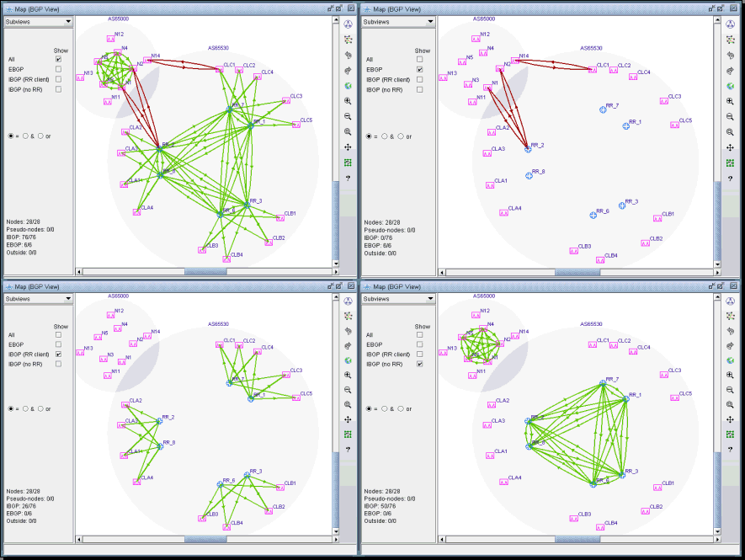Select the scatter layout icon in the top-right toolbar
Screen dimensions: 745x560
732,40
